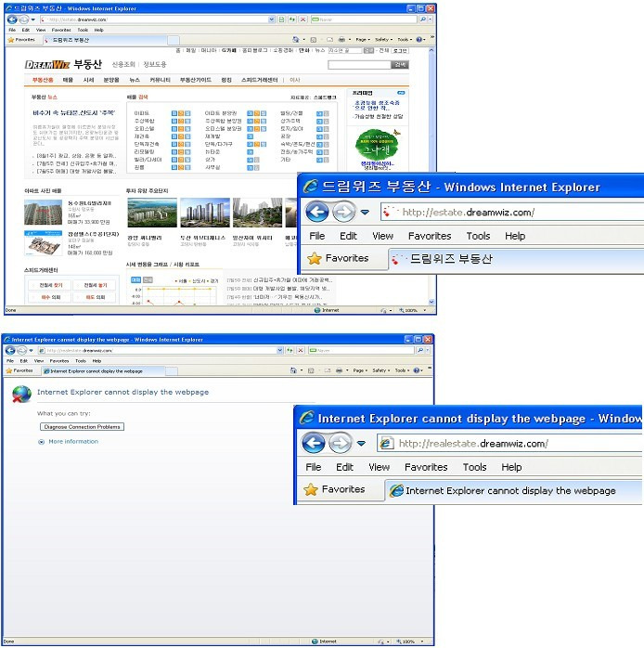644x648 pixels.
Task: Open the first apartment complex thumbnail
Action: coord(152,213)
